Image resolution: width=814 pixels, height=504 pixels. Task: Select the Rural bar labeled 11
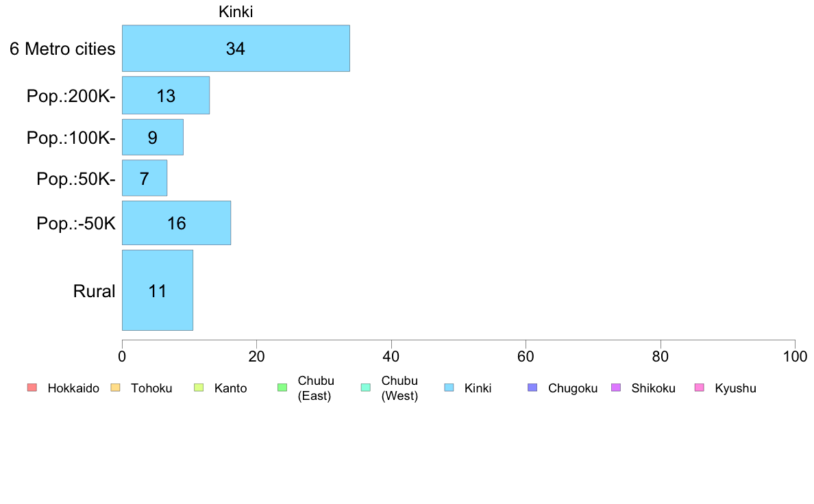158,290
